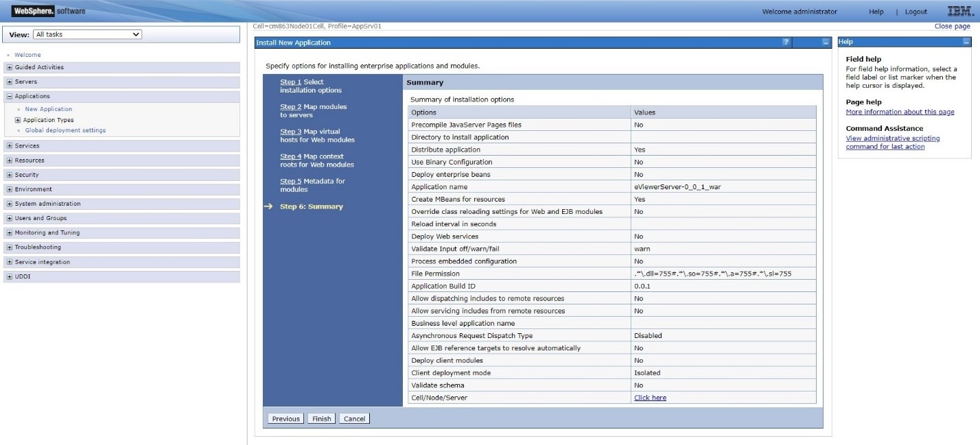Expand Monitoring and Tuning plus icon
980x445 pixels.
pos(9,232)
